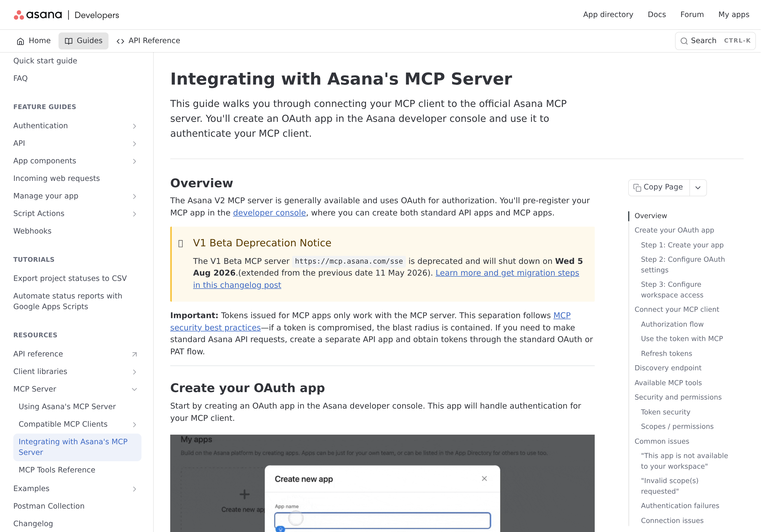Click the Search magnifier icon
Image resolution: width=766 pixels, height=532 pixels.
pos(684,41)
